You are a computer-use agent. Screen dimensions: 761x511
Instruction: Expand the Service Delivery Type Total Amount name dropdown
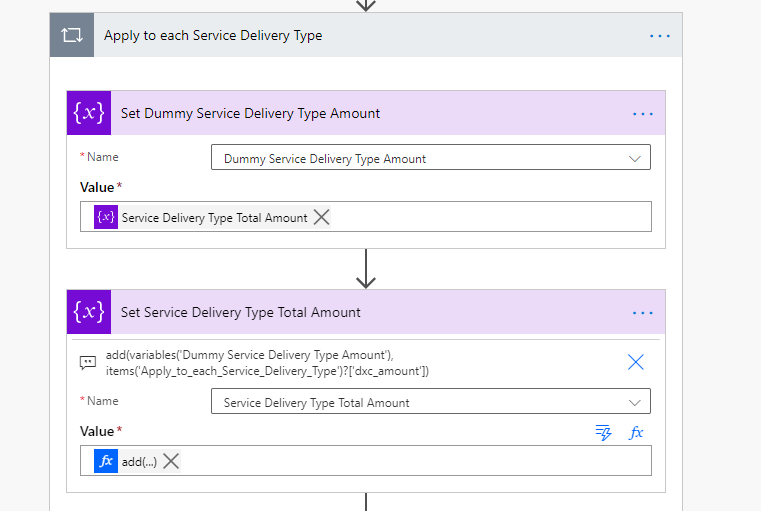tap(634, 402)
